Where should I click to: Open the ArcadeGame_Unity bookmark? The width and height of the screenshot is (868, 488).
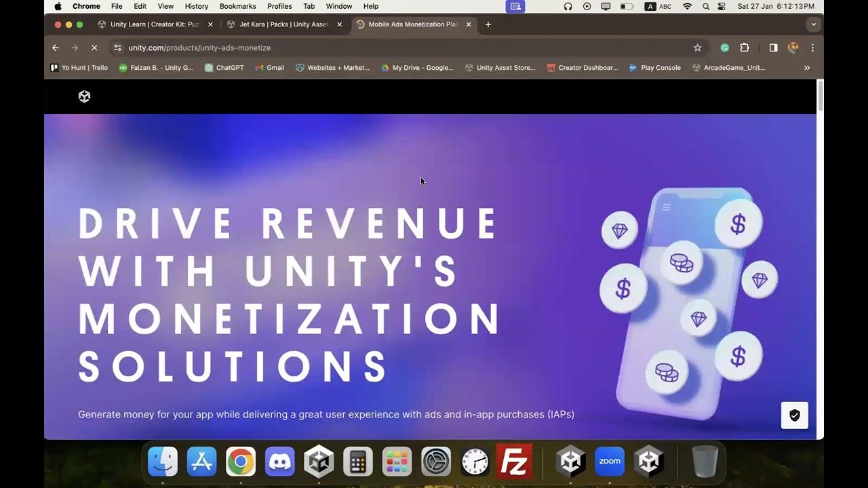[729, 68]
